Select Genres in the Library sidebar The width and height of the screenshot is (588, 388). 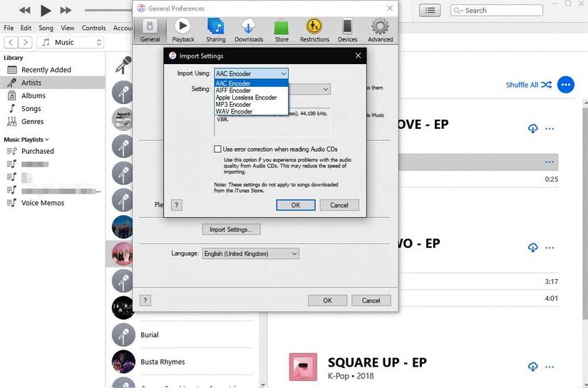(x=53, y=121)
